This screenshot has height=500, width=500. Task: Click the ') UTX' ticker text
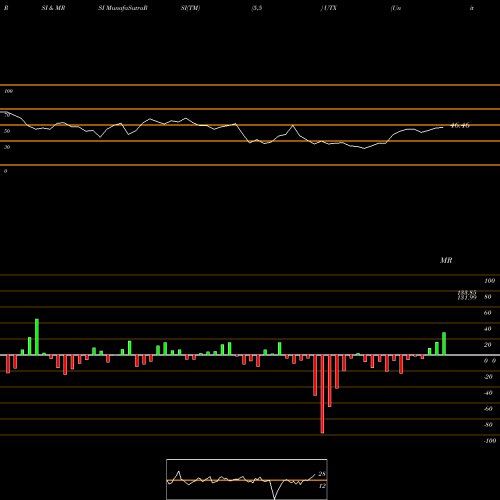(329, 8)
